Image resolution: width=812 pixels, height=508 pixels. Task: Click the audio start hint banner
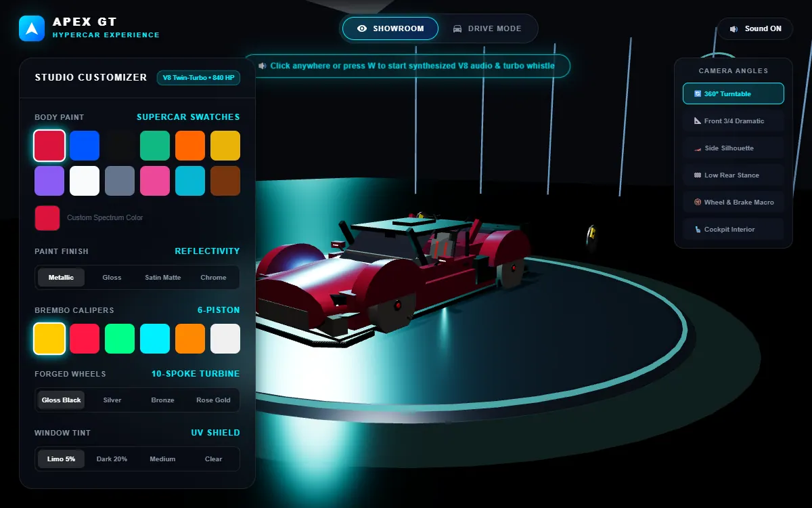point(407,66)
